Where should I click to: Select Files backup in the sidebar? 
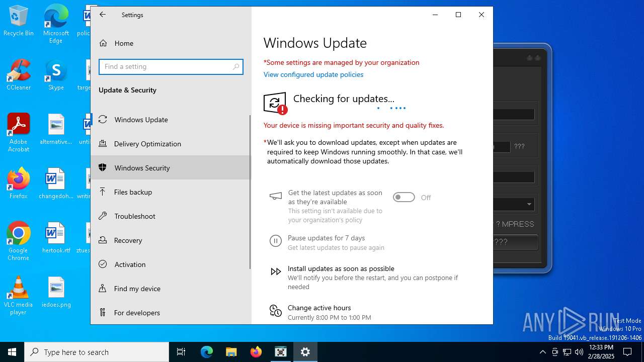click(170, 192)
